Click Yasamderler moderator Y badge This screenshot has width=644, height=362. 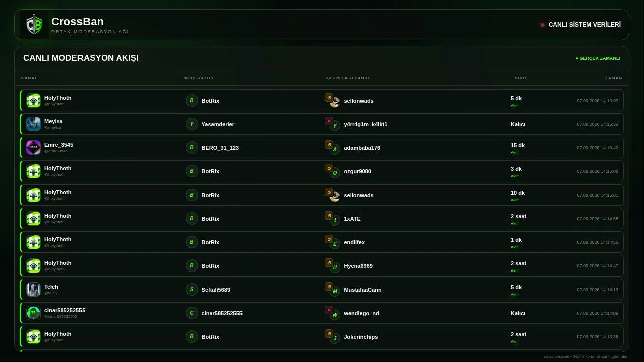192,124
